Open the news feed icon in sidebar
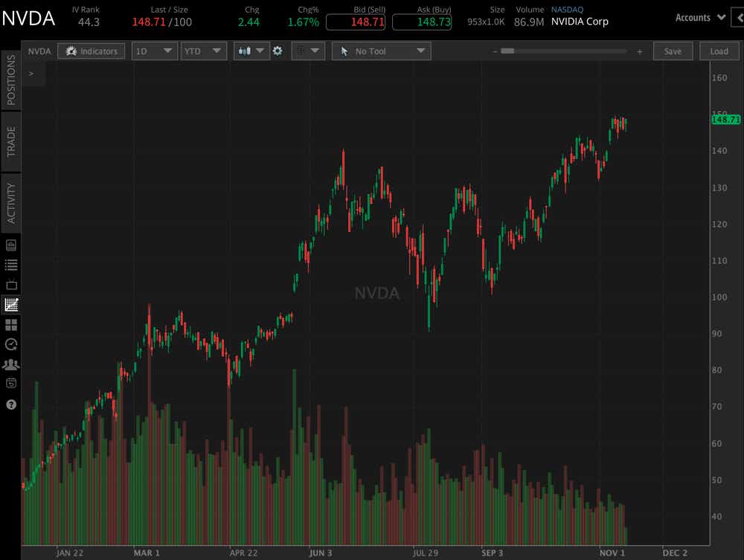744x560 pixels. click(x=11, y=244)
